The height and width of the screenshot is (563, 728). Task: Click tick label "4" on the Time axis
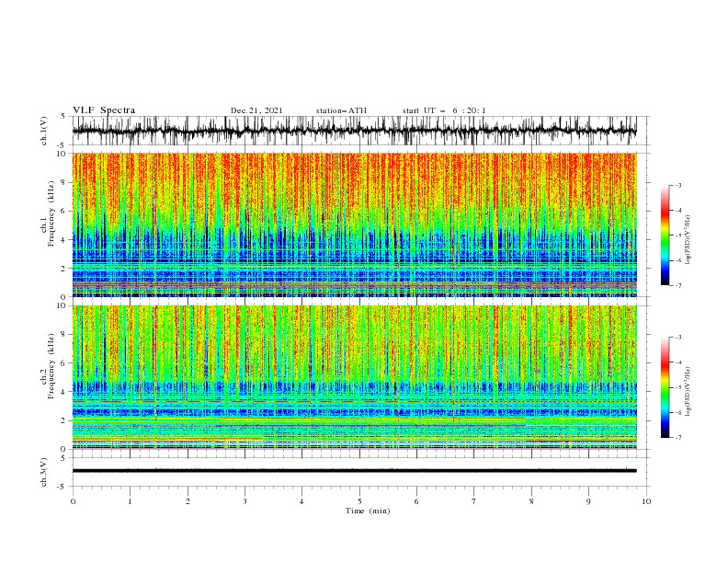point(301,501)
